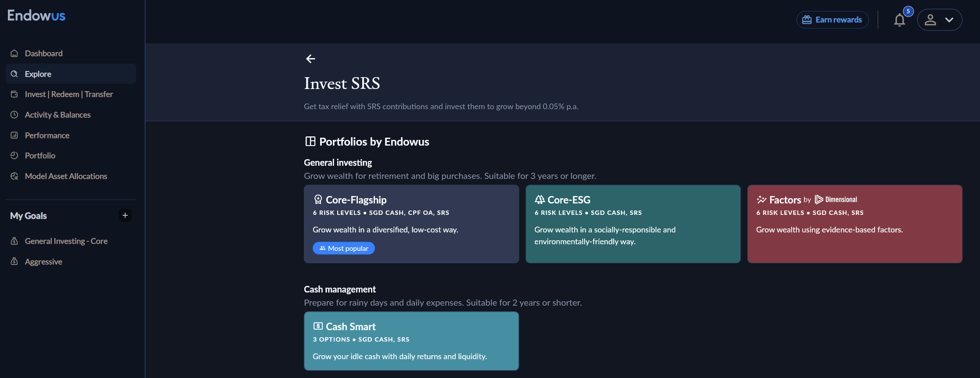
Task: Open the Aggressive goal
Action: click(x=43, y=261)
